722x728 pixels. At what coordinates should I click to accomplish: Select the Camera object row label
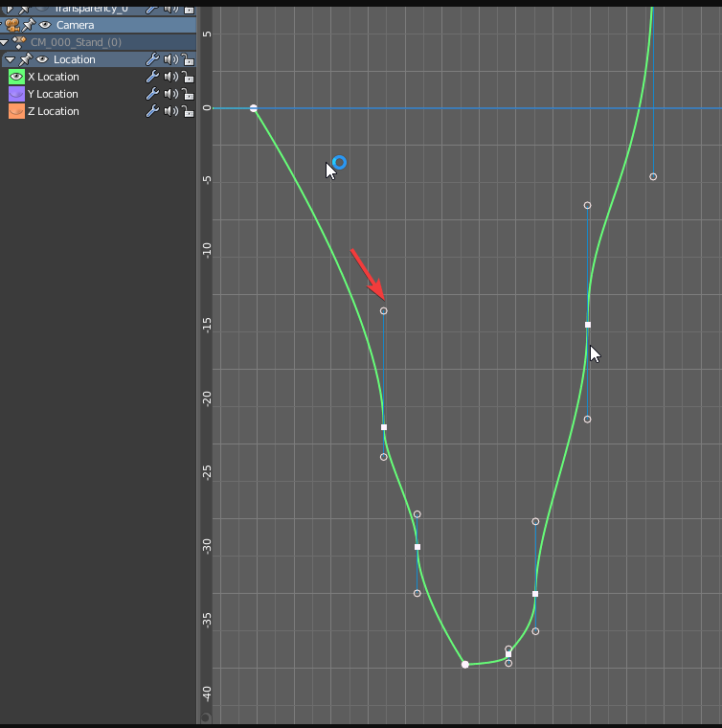pos(75,25)
